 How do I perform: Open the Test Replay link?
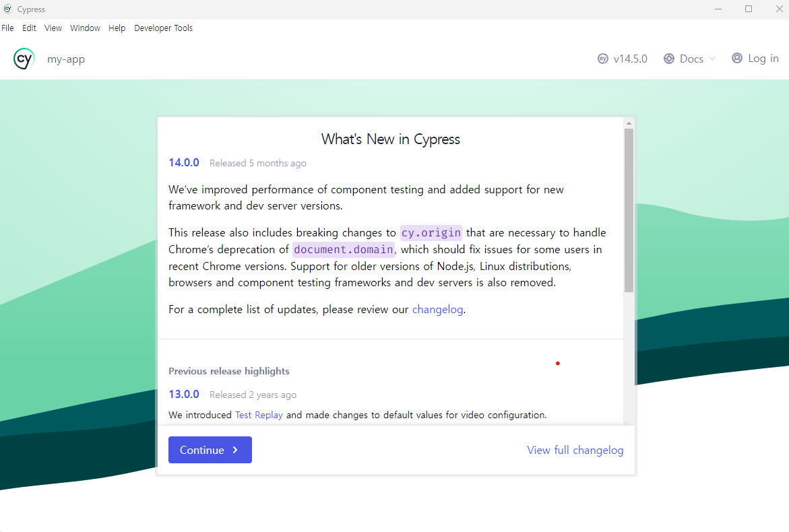(259, 415)
